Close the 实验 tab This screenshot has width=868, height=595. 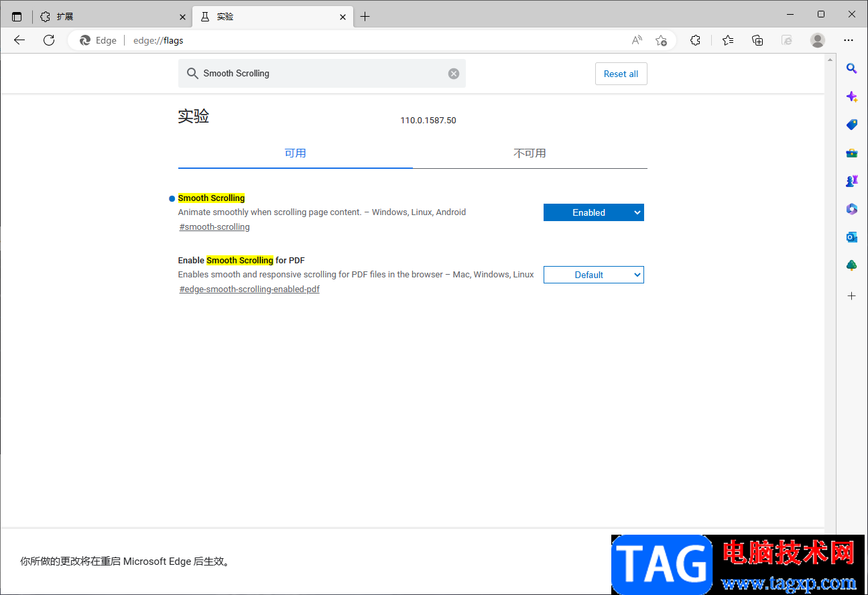tap(343, 17)
